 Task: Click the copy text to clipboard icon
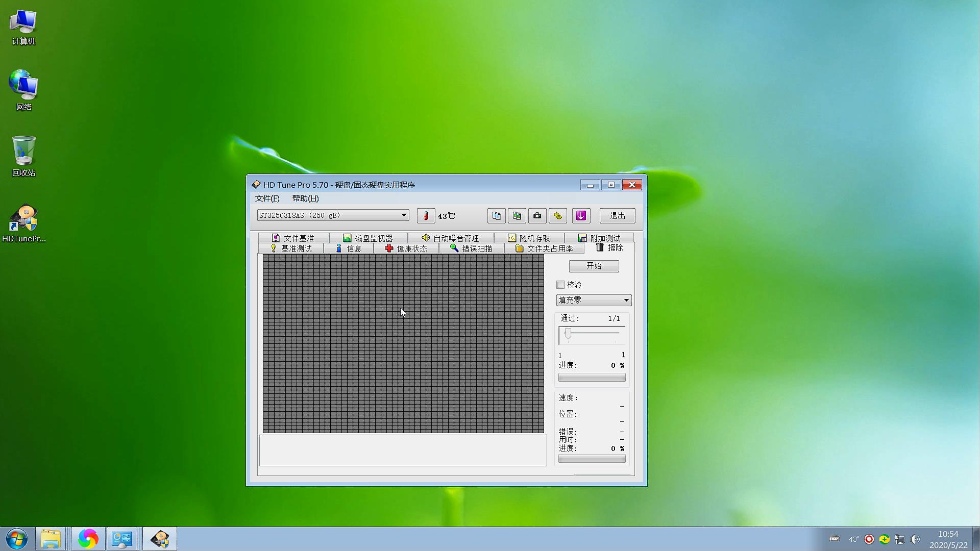pyautogui.click(x=496, y=216)
